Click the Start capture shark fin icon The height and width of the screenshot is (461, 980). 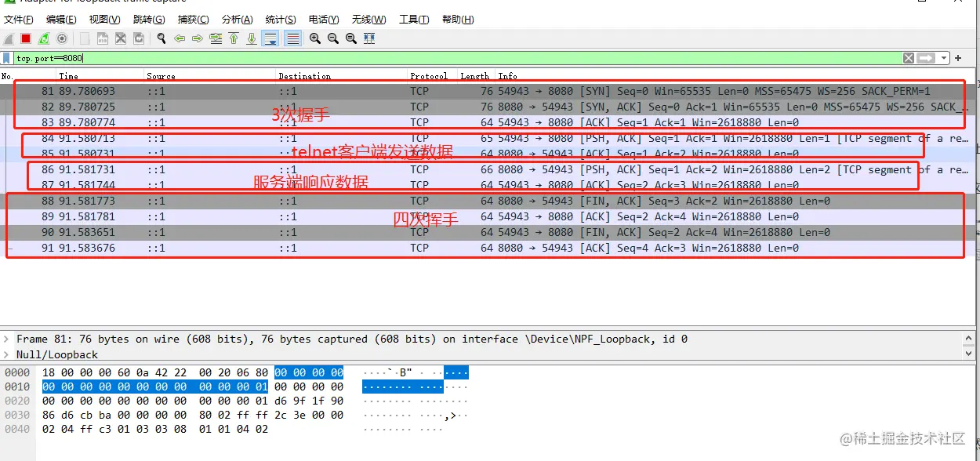tap(9, 38)
